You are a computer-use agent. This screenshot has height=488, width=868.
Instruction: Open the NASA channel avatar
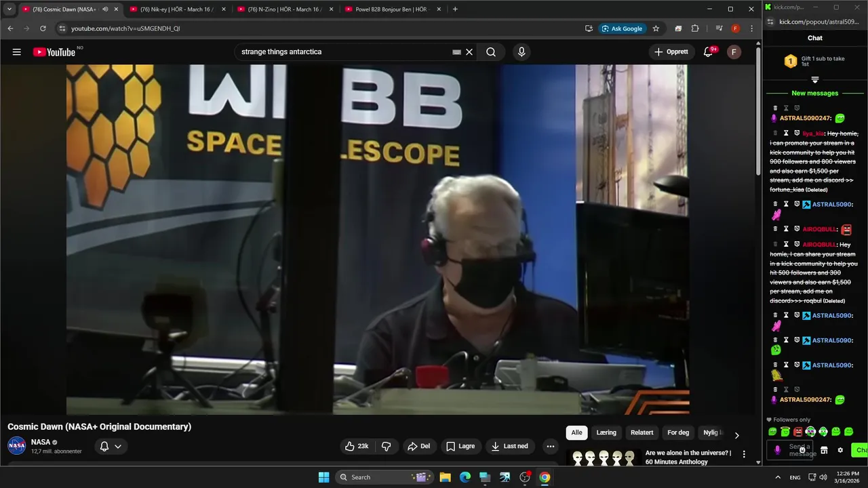17,445
